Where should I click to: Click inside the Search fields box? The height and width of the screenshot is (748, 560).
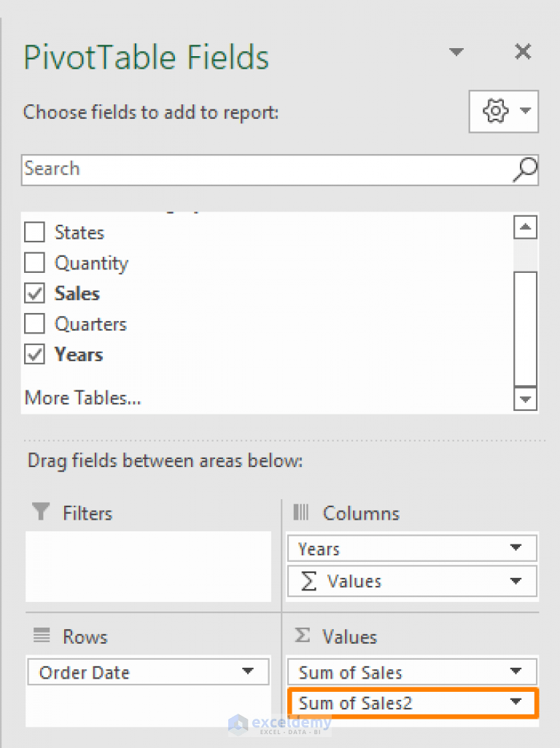pos(219,169)
